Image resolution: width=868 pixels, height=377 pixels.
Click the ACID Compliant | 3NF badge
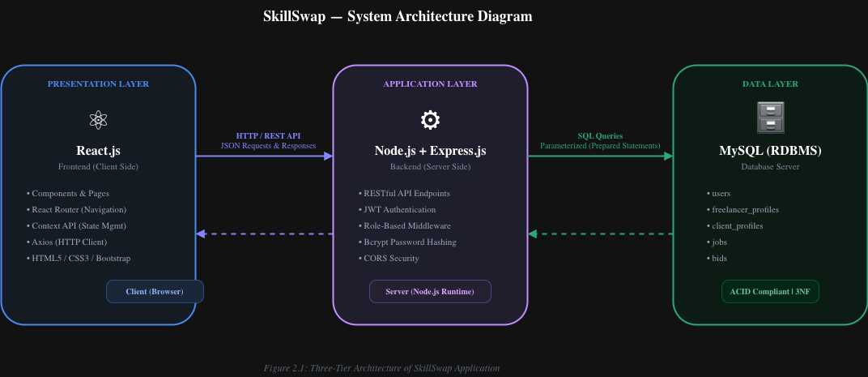pyautogui.click(x=770, y=291)
